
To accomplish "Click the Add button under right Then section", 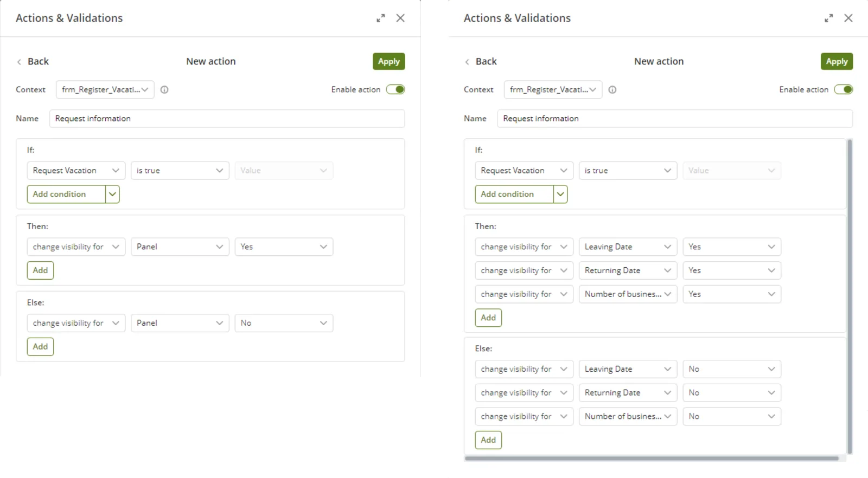I will (x=488, y=318).
